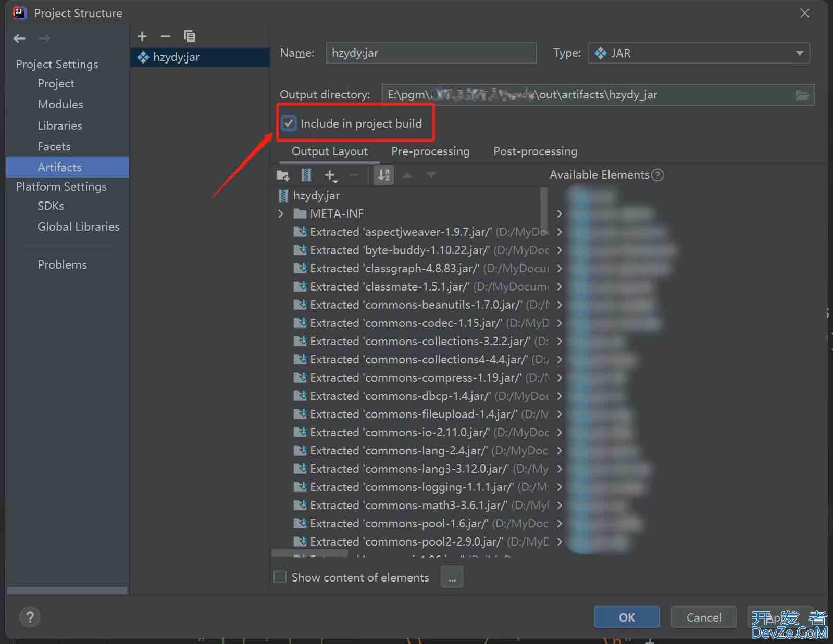Screen dimensions: 833x644
Task: Click output layout horizontal scrollbar
Action: (310, 553)
